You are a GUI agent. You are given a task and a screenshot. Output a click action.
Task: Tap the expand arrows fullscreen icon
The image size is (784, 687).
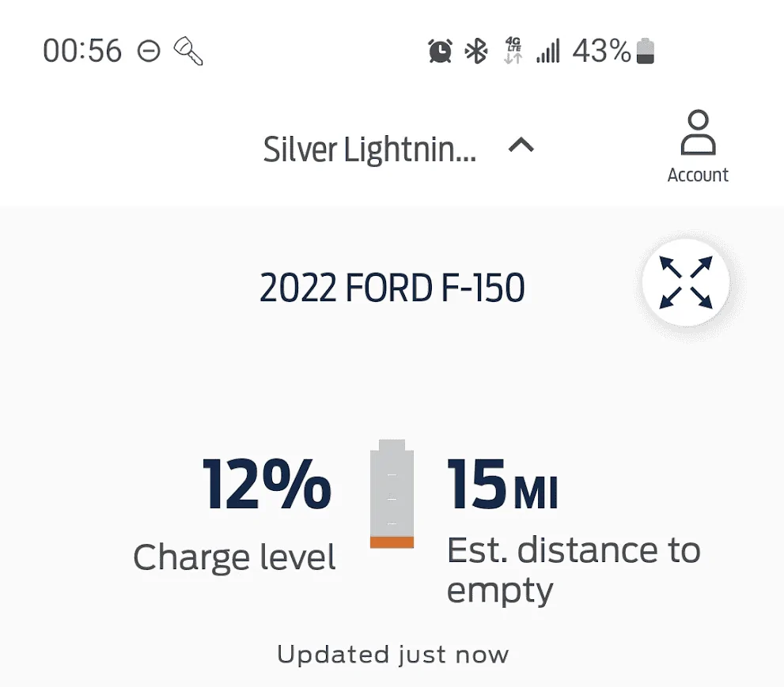(x=686, y=282)
